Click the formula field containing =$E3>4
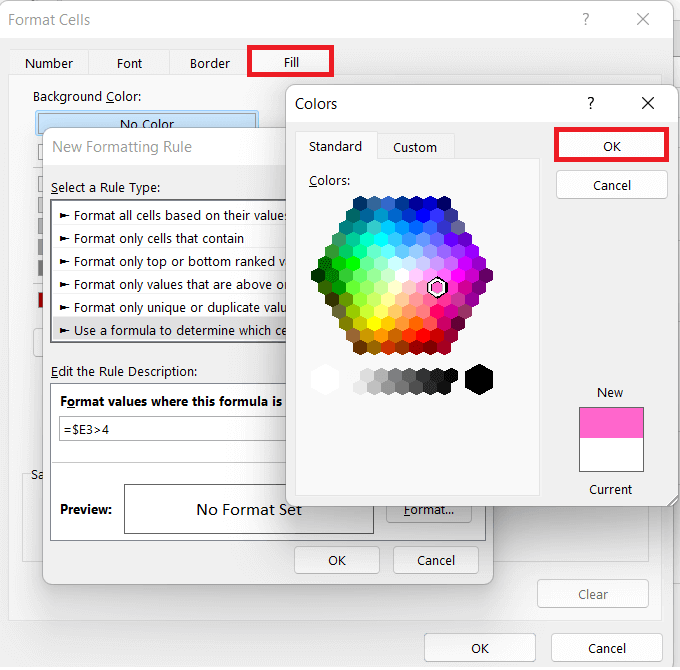The image size is (680, 670). point(172,429)
